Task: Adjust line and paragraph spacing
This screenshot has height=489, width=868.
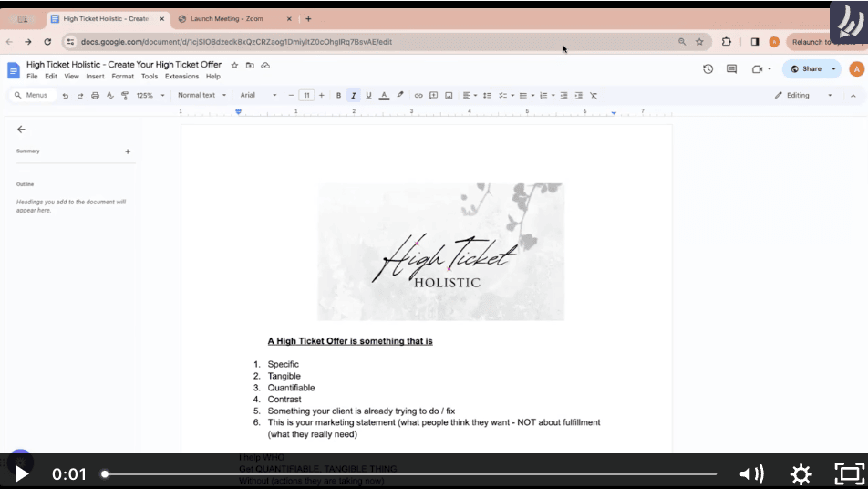Action: click(487, 96)
